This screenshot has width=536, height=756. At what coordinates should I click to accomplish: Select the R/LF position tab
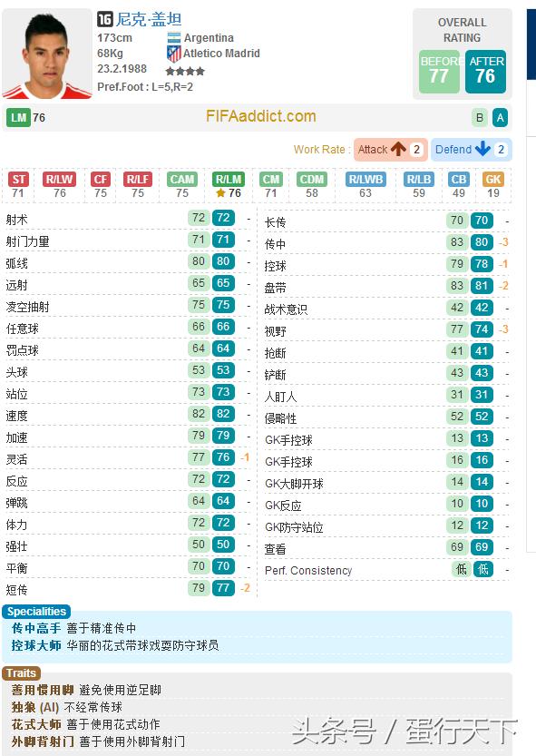point(138,180)
